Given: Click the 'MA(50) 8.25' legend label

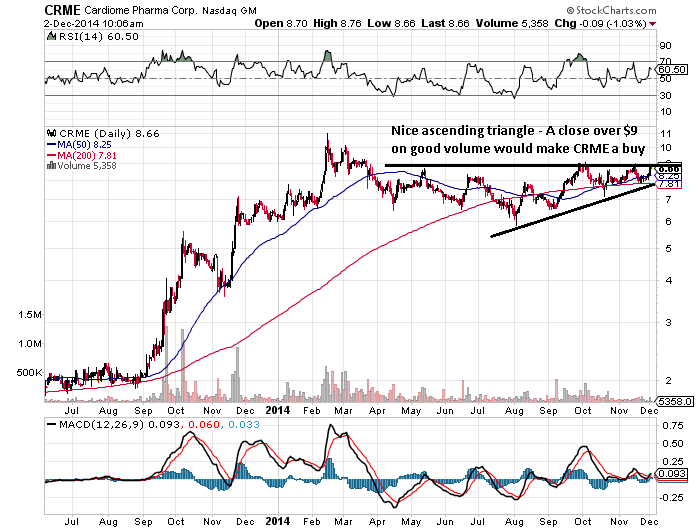Looking at the screenshot, I should tap(84, 145).
